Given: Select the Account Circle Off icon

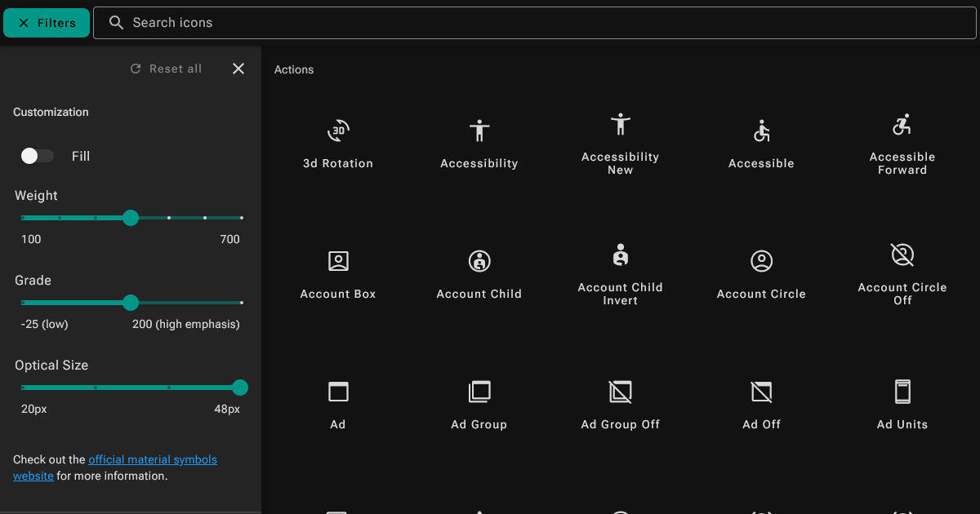Looking at the screenshot, I should (902, 255).
